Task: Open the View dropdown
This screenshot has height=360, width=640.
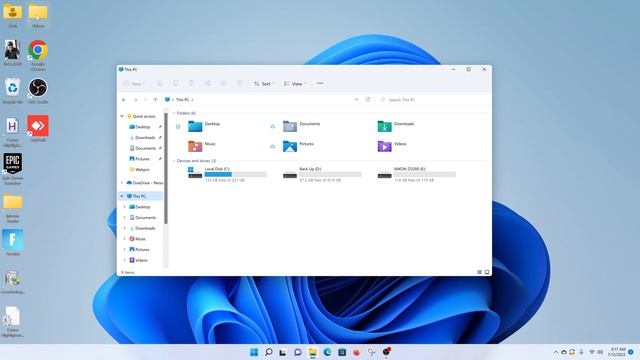Action: coord(295,84)
